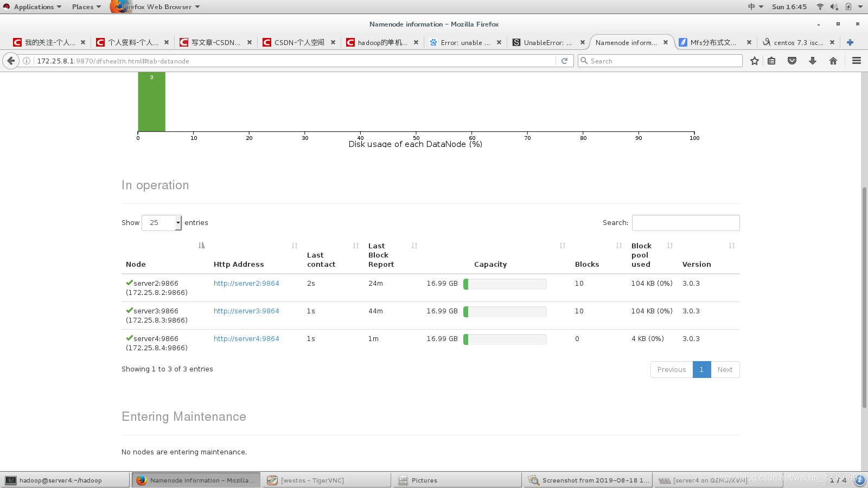Open the Downloads arrow icon
This screenshot has width=868, height=488.
click(x=813, y=61)
